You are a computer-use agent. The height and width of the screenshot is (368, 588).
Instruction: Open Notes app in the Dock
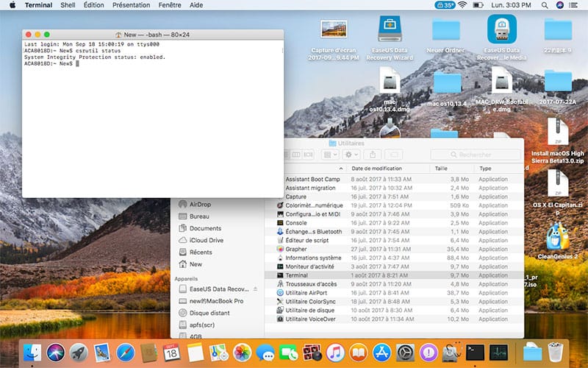(195, 353)
